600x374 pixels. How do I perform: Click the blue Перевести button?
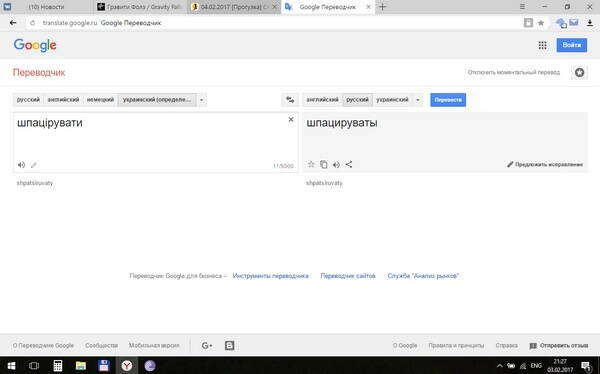click(x=448, y=100)
